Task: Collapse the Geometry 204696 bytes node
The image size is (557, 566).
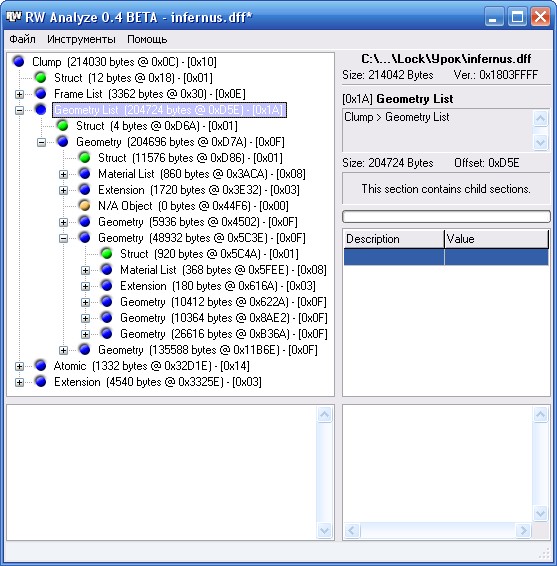Action: click(42, 142)
